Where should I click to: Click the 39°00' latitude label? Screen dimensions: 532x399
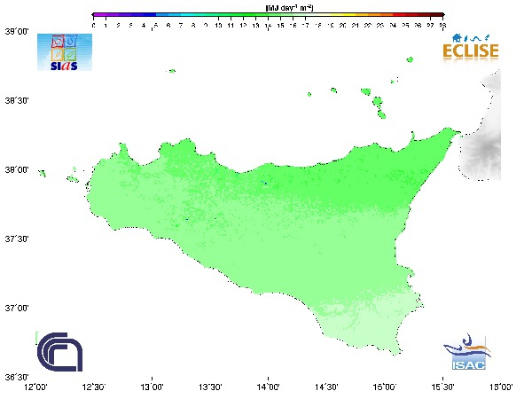(17, 32)
